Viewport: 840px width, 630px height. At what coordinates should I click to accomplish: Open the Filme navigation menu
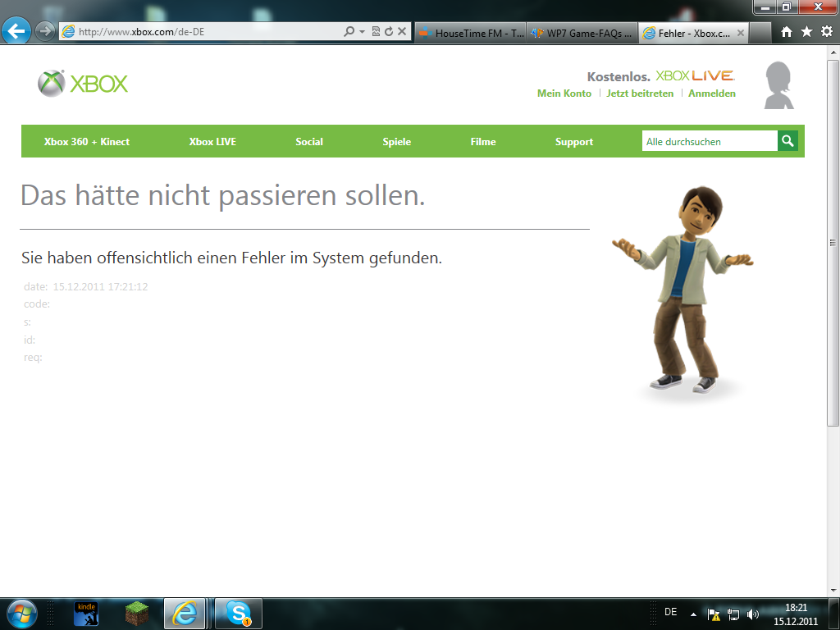pos(483,141)
